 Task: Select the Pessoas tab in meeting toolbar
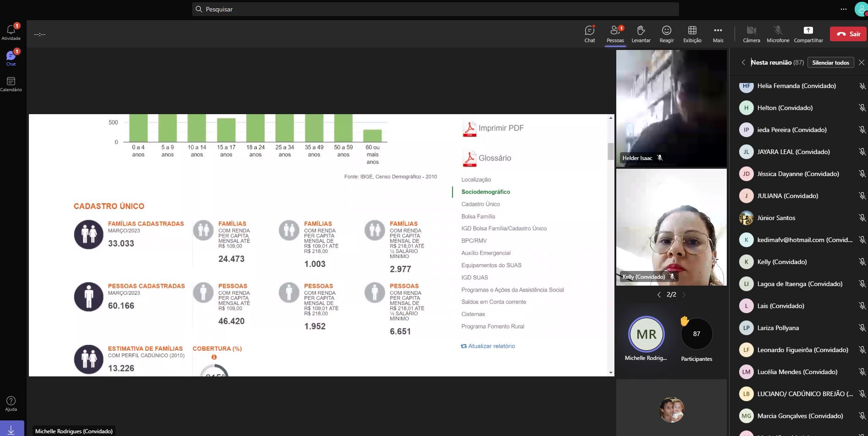615,31
